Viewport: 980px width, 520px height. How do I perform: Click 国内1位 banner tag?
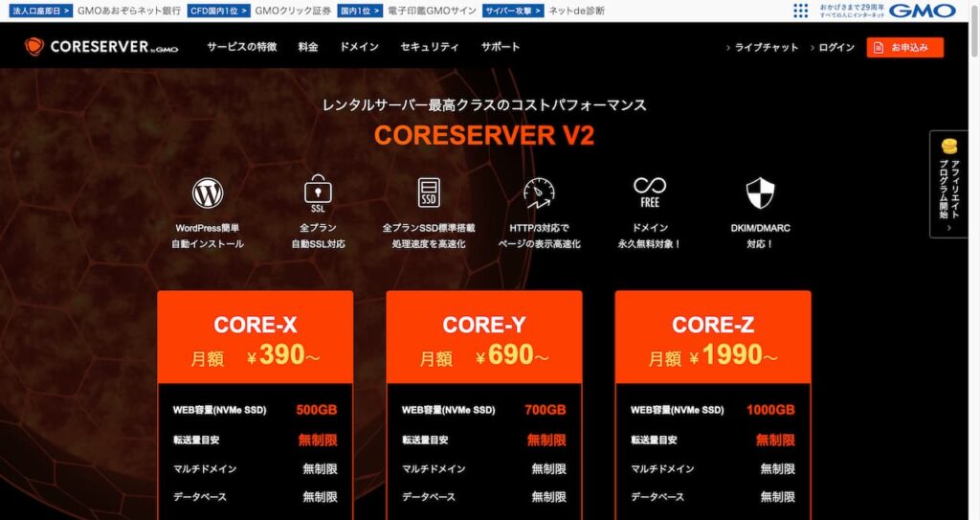(360, 11)
